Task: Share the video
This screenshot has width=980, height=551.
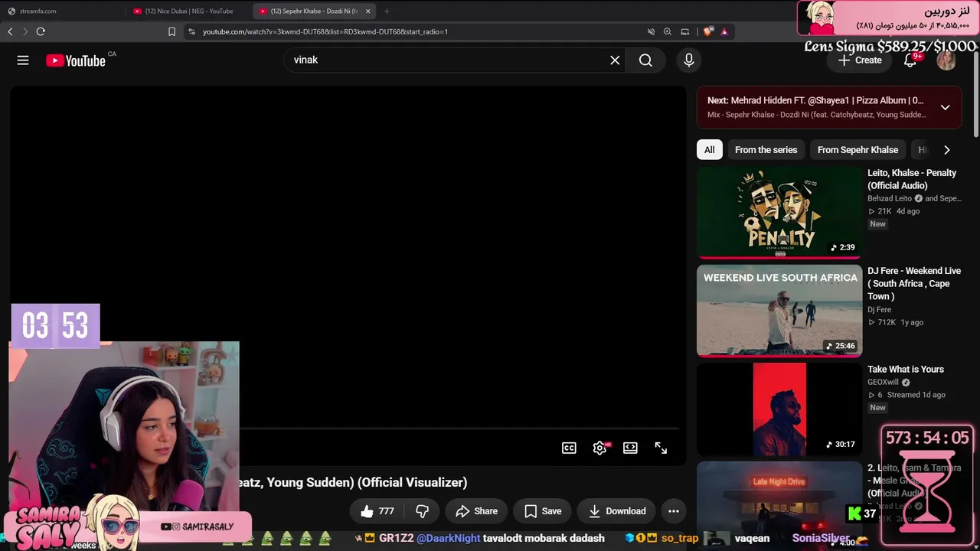Action: click(475, 511)
